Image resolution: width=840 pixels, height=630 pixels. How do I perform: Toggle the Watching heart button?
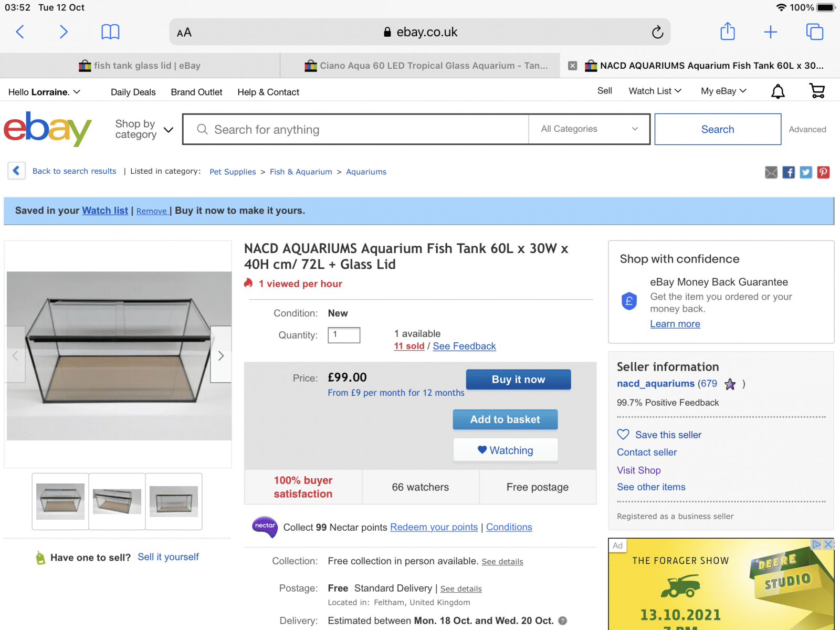coord(505,450)
